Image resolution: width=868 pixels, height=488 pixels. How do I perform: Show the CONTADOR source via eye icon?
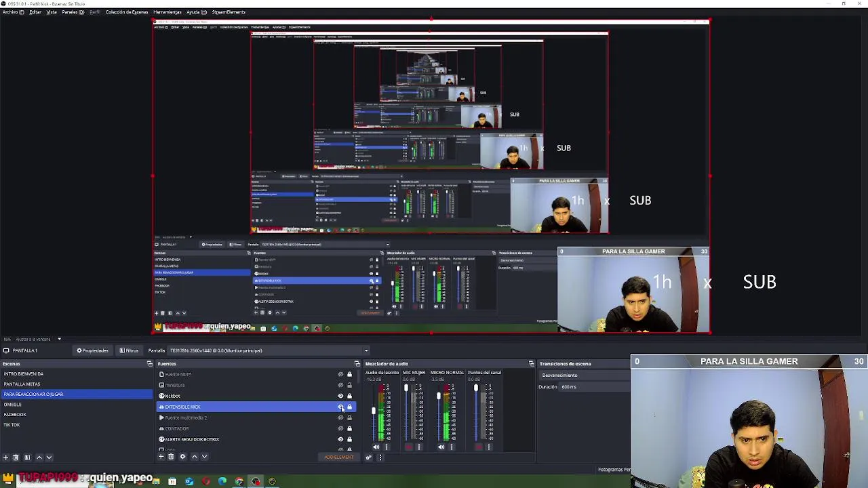(340, 428)
